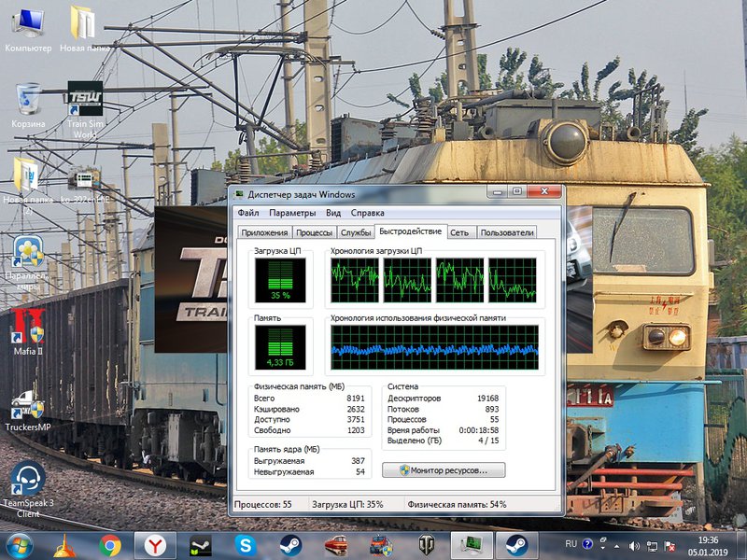Image resolution: width=747 pixels, height=560 pixels.
Task: Switch to the Сеть tab
Action: pos(458,233)
